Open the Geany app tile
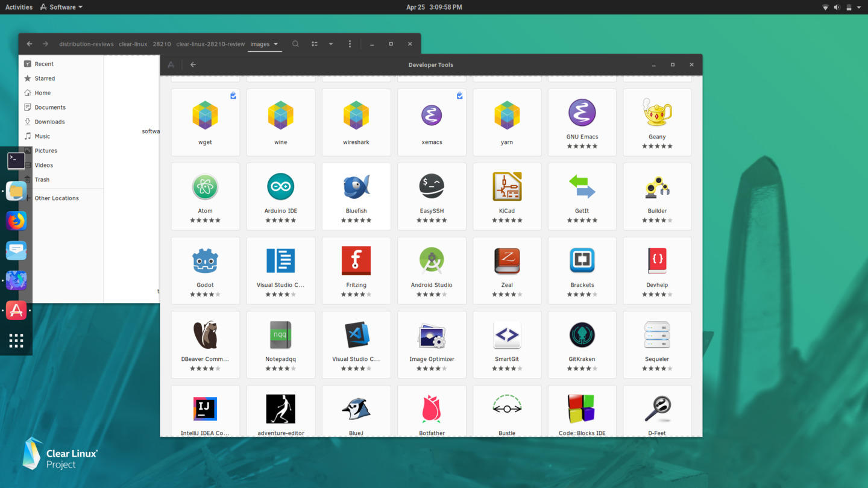The image size is (868, 488). click(657, 122)
